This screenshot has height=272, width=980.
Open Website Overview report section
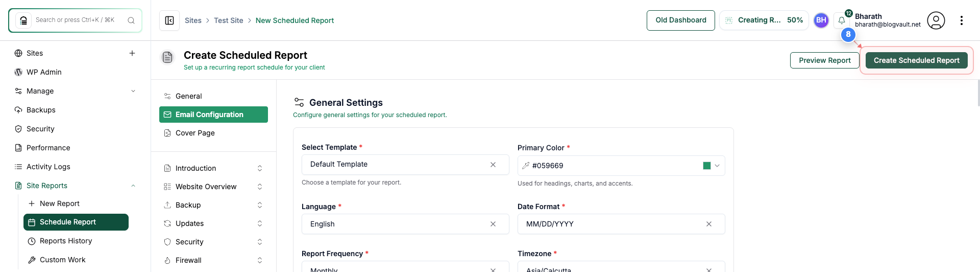[x=206, y=187]
